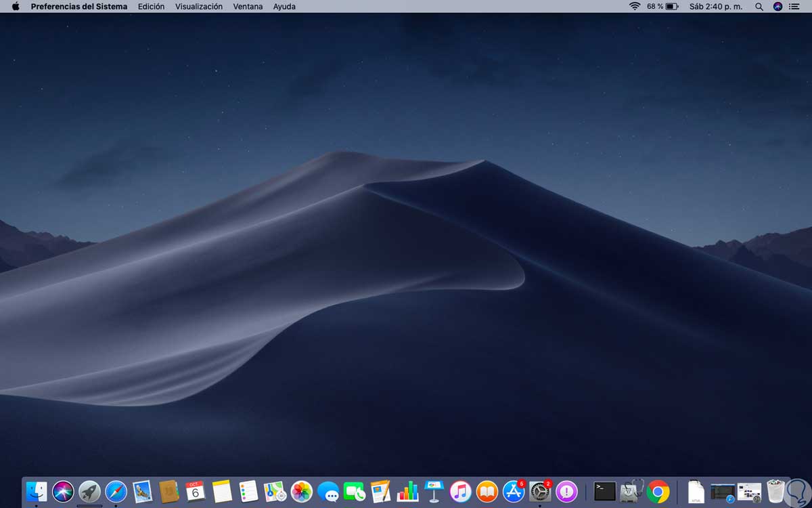Open the Preferencias del Sistema menu

(79, 6)
